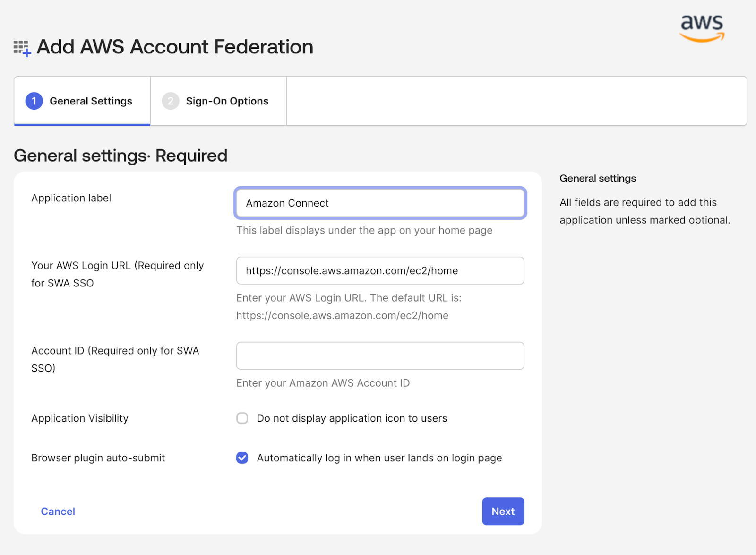
Task: Click the 'Do not display application icon to users' text
Action: (352, 418)
